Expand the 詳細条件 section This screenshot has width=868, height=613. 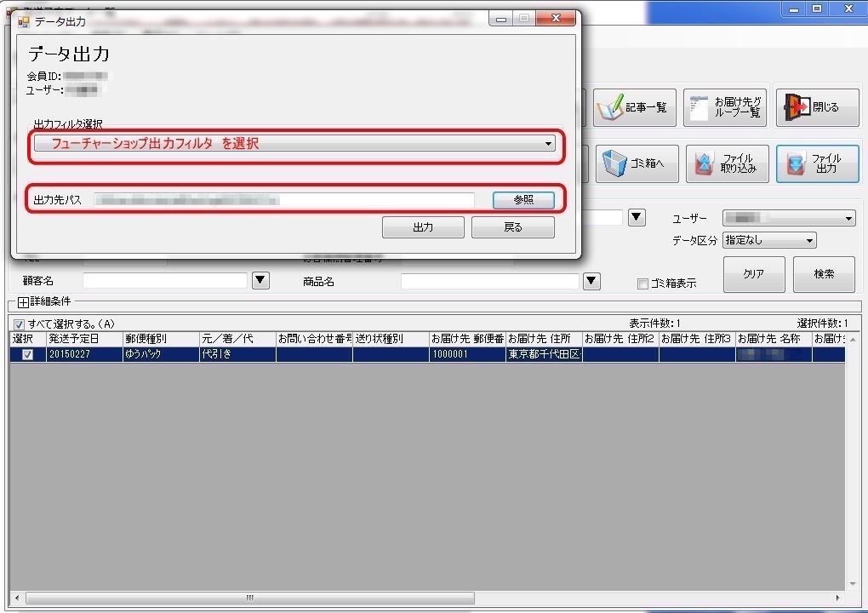pos(23,301)
